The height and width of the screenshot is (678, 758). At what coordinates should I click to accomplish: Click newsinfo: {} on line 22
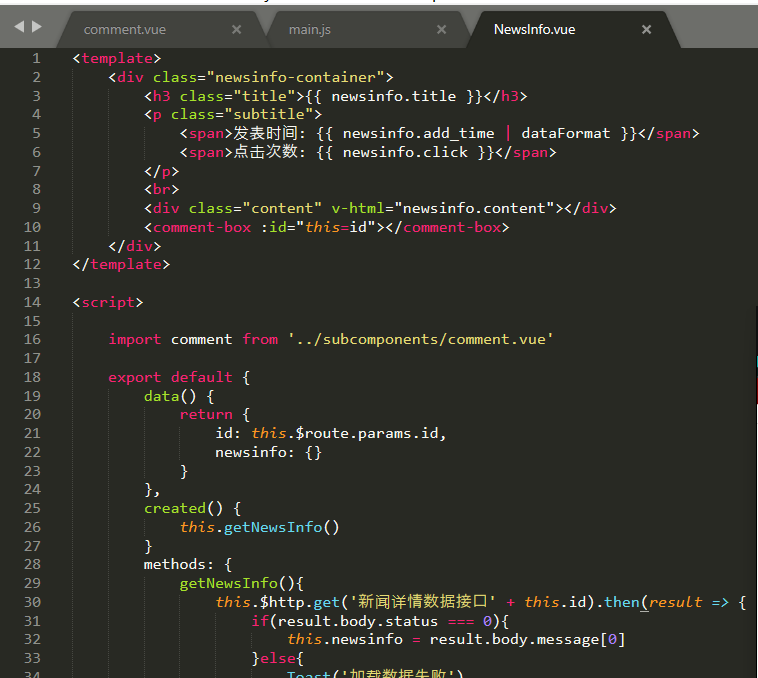(x=268, y=452)
